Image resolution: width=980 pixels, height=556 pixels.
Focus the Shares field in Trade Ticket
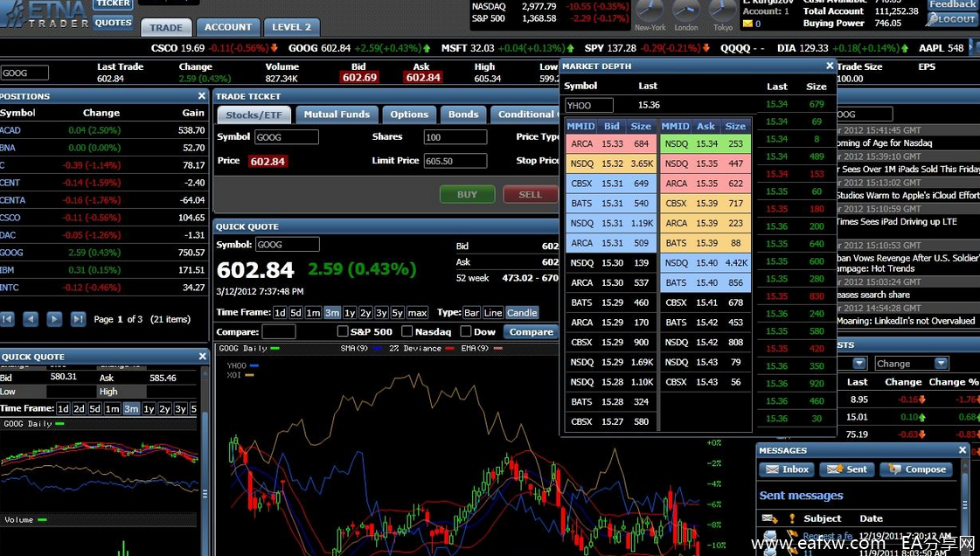(455, 137)
